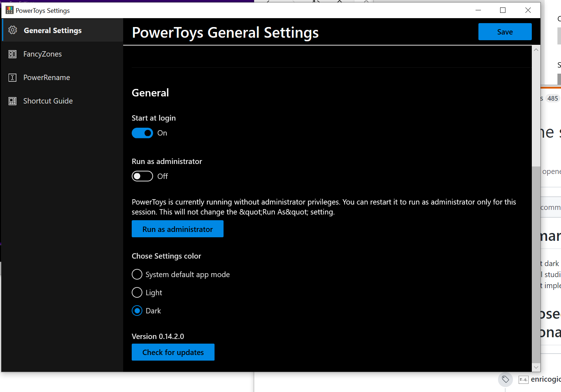
Task: Select System default app mode radio button
Action: (137, 275)
